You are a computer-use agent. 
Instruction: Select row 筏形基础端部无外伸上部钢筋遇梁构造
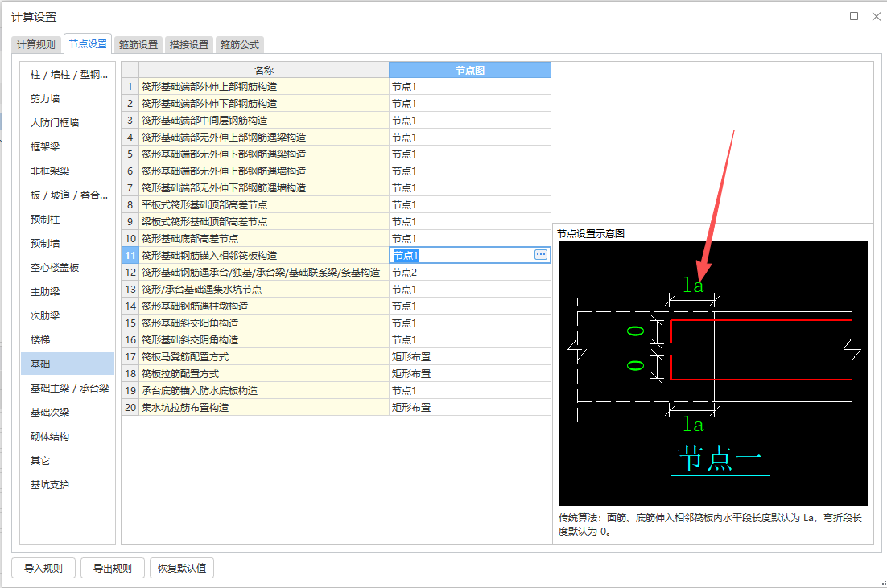(264, 138)
